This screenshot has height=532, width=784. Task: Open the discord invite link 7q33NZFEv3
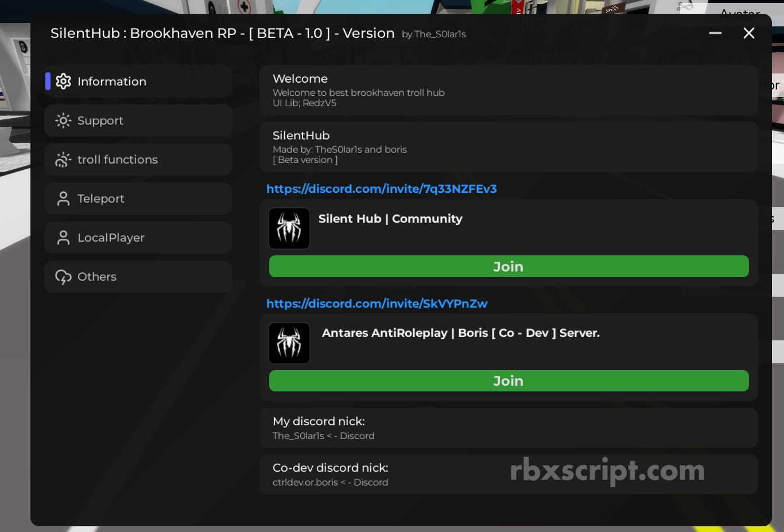[381, 189]
